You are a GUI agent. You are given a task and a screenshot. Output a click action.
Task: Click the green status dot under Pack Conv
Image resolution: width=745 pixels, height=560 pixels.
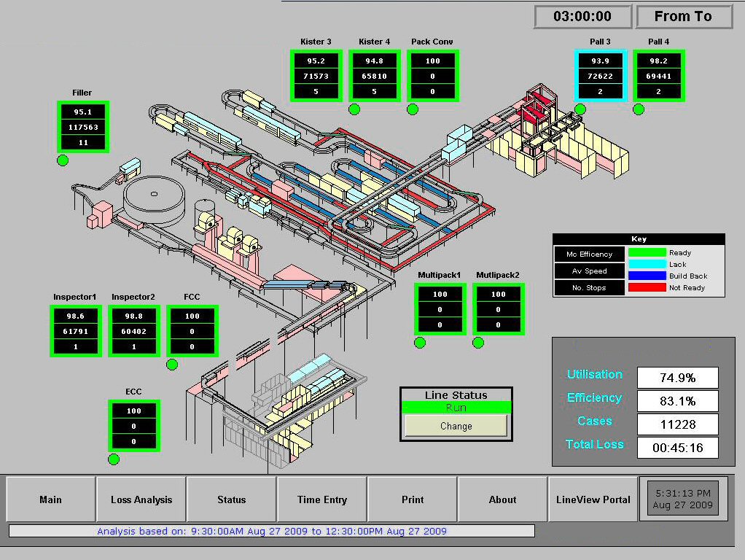coord(413,109)
